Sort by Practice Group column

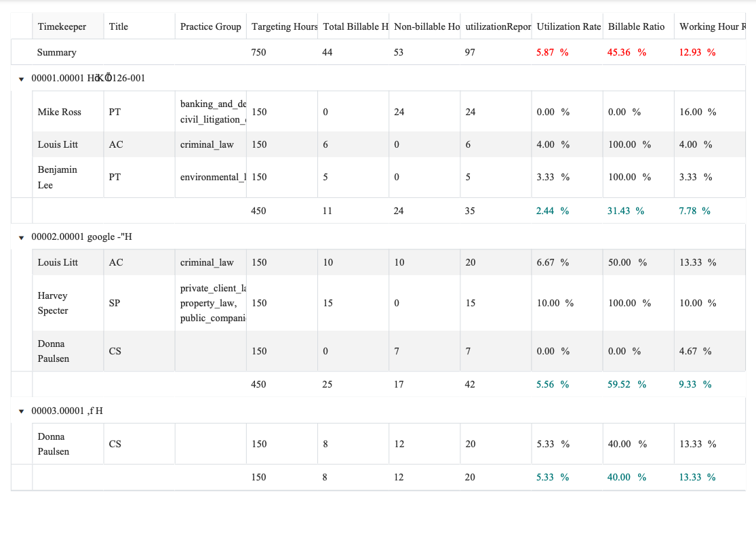(x=210, y=27)
